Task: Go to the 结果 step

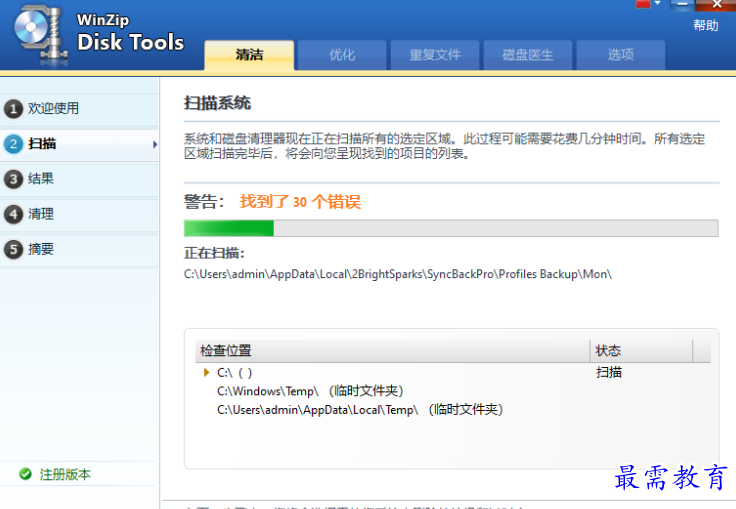Action: [x=79, y=179]
